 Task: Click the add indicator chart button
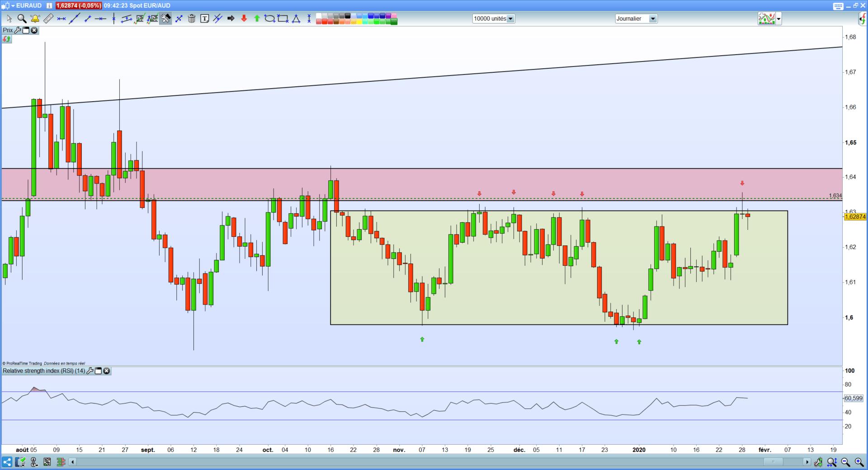click(x=767, y=19)
